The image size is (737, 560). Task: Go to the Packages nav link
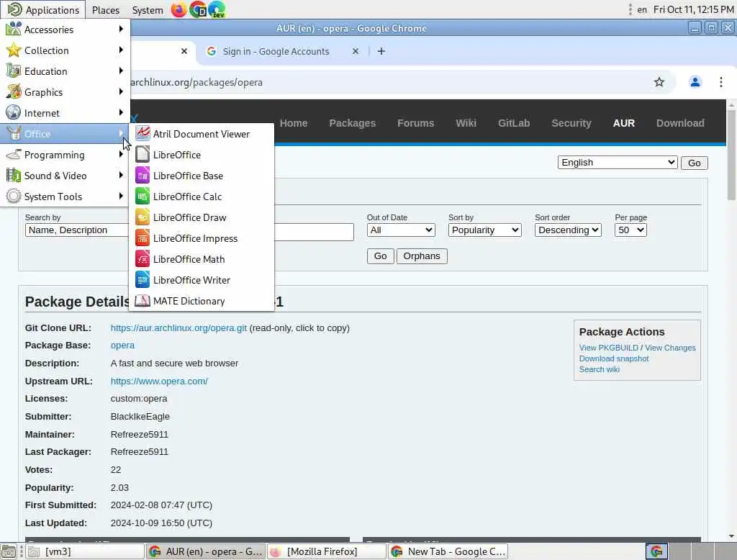point(352,123)
